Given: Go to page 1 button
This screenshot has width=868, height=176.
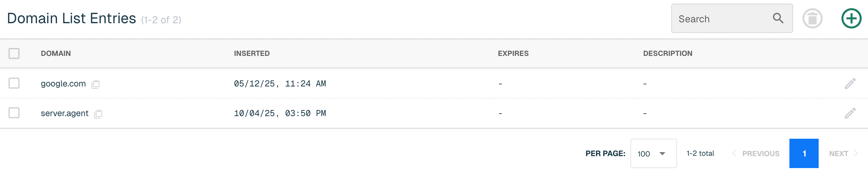Looking at the screenshot, I should click(804, 153).
